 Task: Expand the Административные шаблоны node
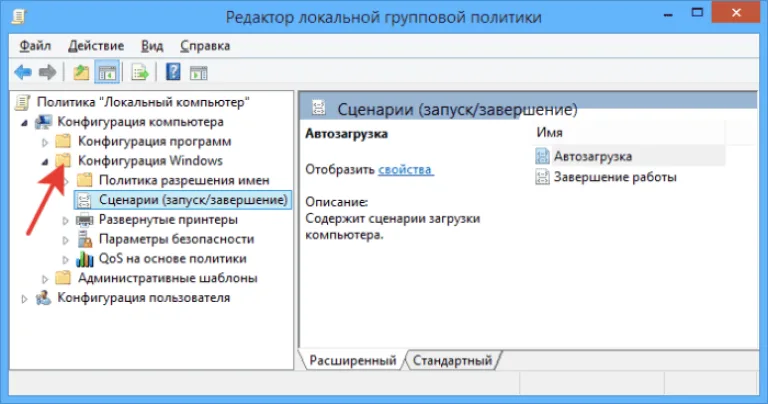45,279
